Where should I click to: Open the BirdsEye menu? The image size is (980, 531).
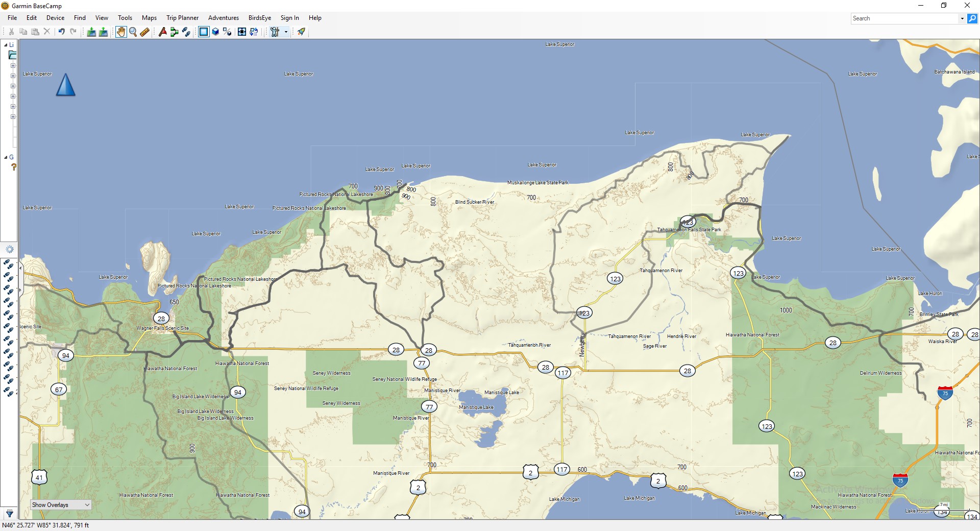click(260, 17)
